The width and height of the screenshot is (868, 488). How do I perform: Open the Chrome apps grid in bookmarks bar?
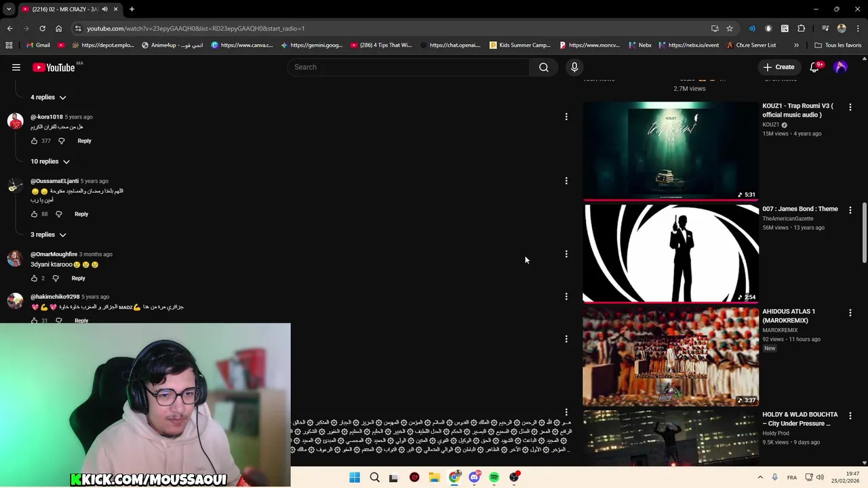(x=9, y=45)
